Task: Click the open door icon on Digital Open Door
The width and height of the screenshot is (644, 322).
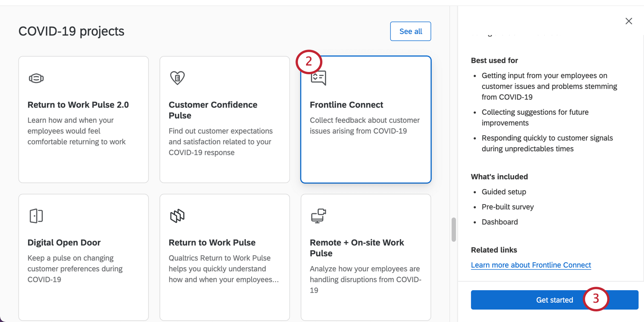Action: click(x=36, y=216)
